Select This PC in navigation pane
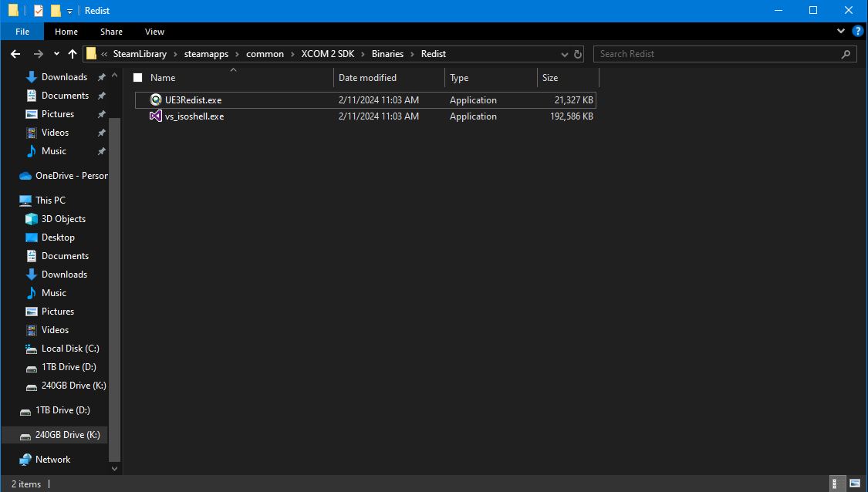This screenshot has width=868, height=492. [x=42, y=201]
